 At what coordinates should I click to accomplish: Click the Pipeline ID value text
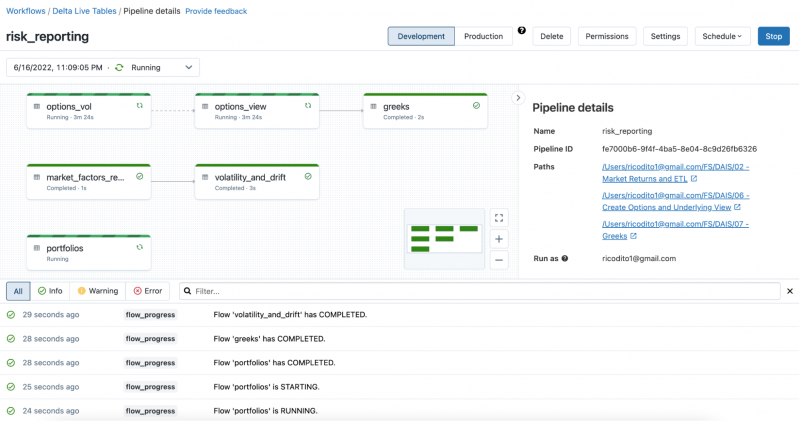click(679, 149)
